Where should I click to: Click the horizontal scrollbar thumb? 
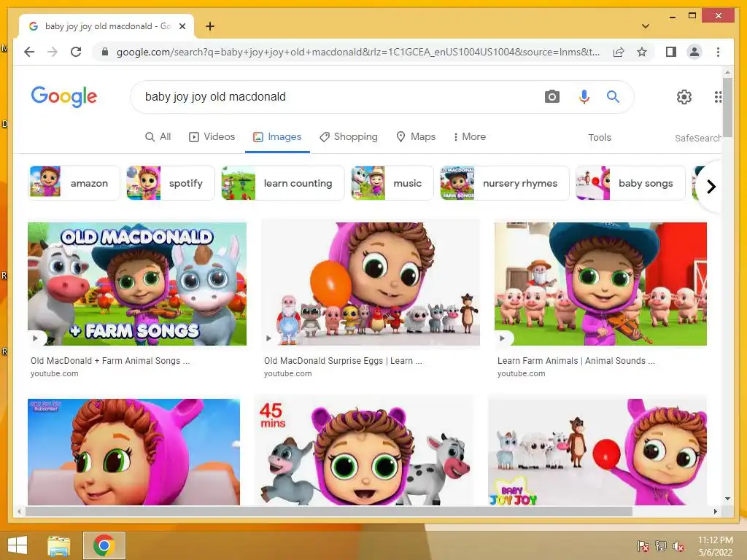[x=329, y=511]
